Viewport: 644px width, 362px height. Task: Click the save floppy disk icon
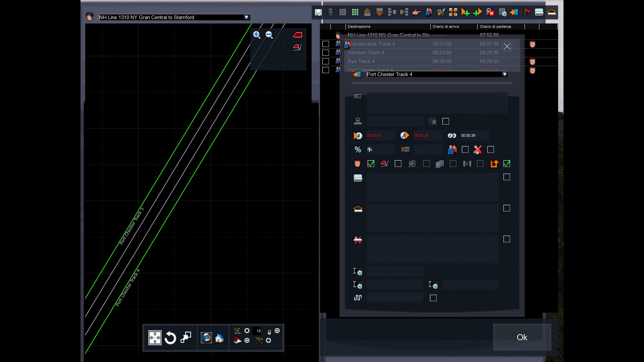tap(318, 12)
